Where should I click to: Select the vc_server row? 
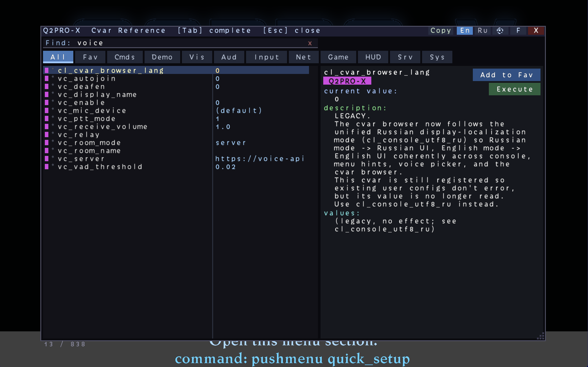click(176, 159)
